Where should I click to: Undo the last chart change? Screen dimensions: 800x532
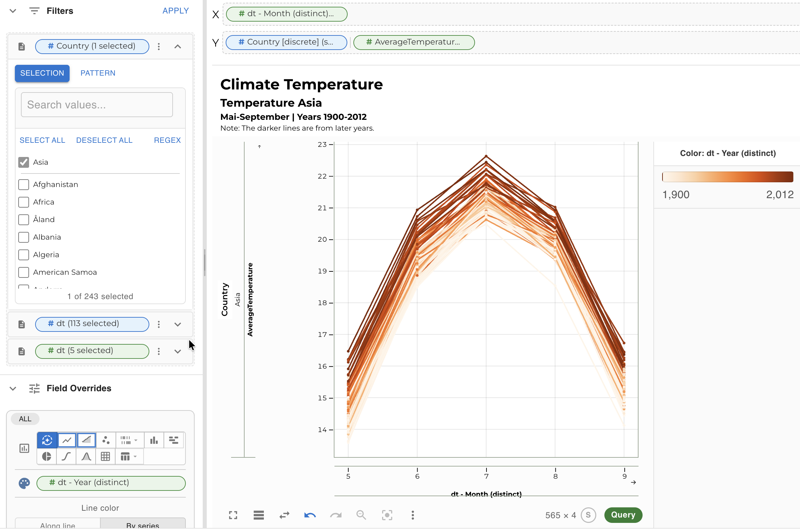(x=310, y=515)
